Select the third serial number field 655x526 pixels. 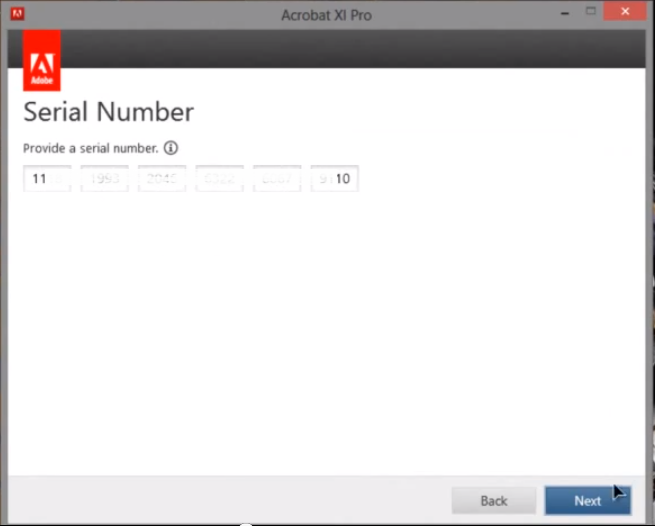coord(162,179)
